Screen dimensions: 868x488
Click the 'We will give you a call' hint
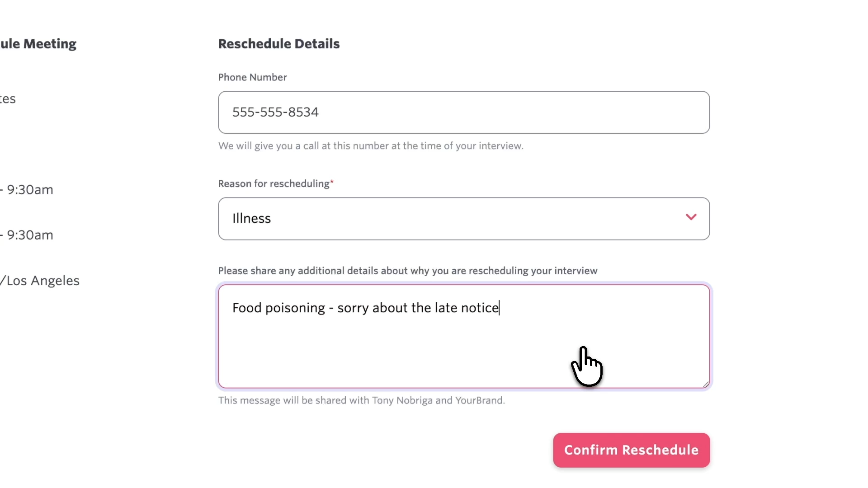370,146
